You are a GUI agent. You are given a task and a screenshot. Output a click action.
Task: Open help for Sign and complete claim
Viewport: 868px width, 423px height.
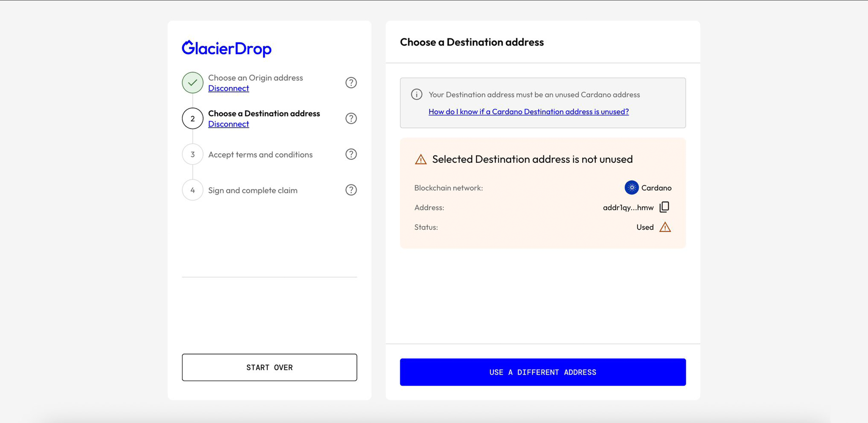(351, 190)
